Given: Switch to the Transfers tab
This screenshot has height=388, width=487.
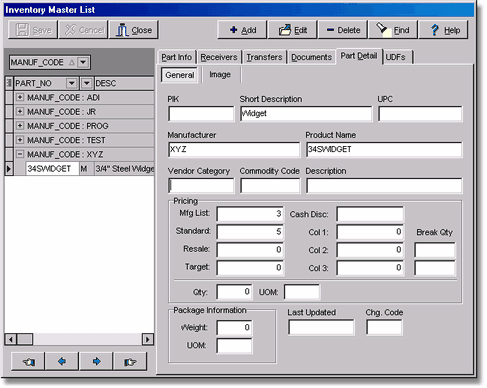Looking at the screenshot, I should (x=264, y=57).
